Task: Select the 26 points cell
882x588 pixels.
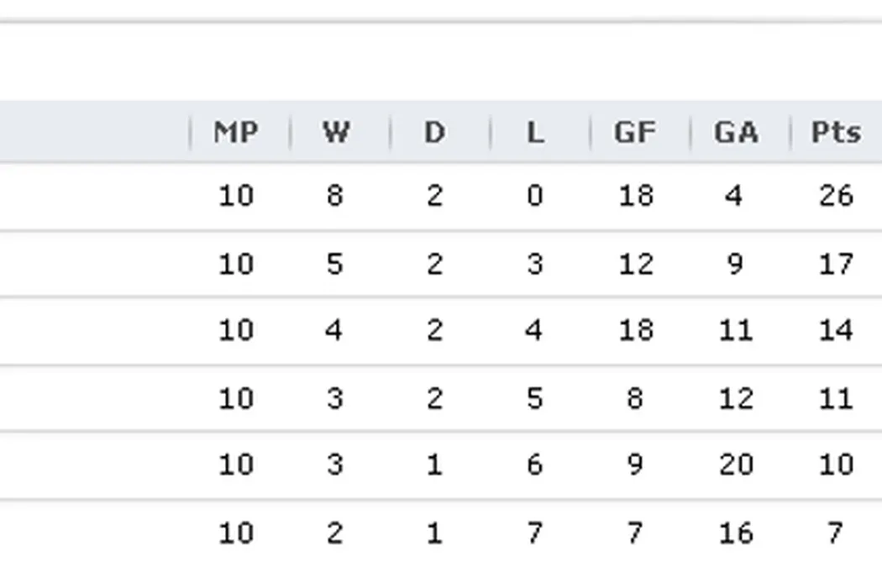Action: point(835,196)
